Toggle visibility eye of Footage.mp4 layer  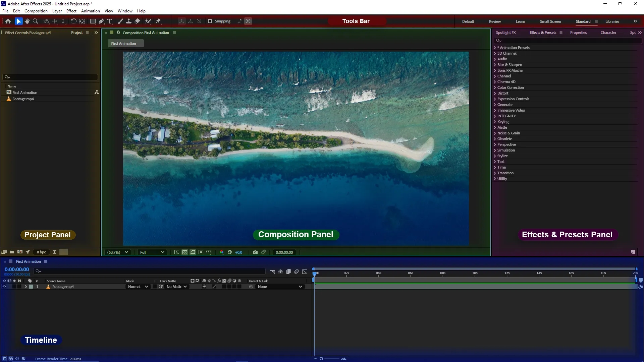click(4, 287)
